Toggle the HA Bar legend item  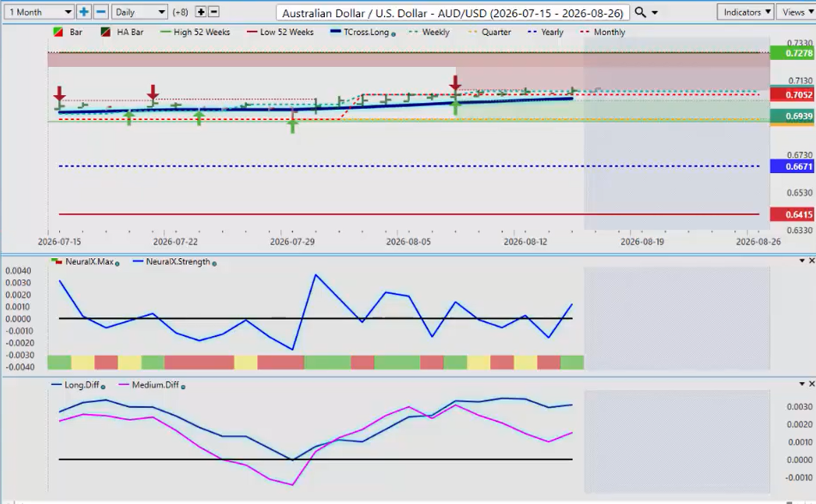pyautogui.click(x=122, y=33)
